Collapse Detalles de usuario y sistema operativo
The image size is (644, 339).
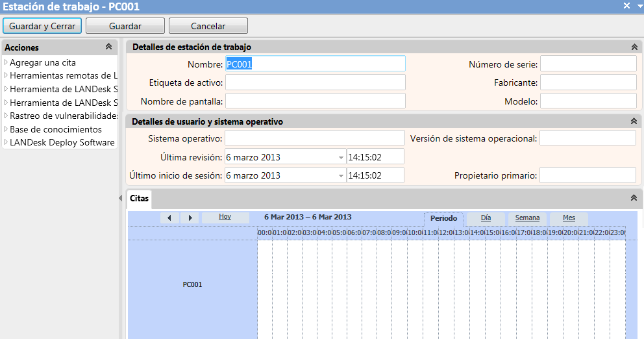634,121
